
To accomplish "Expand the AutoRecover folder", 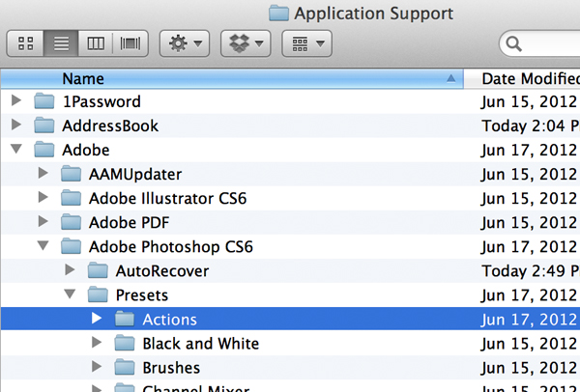I will click(x=70, y=269).
